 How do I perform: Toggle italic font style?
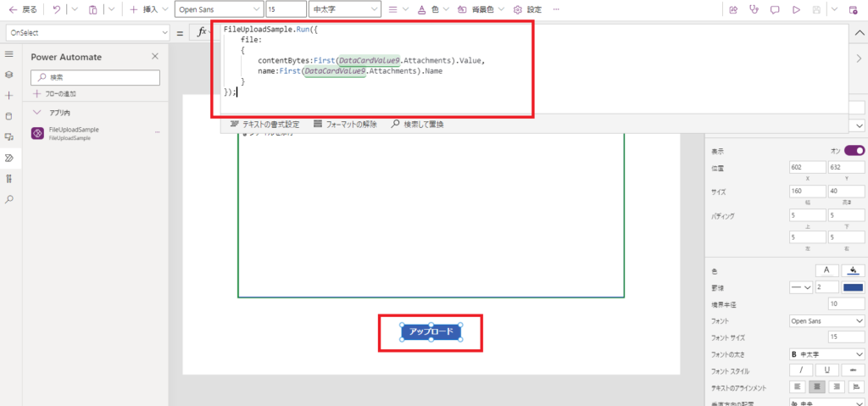tap(801, 370)
